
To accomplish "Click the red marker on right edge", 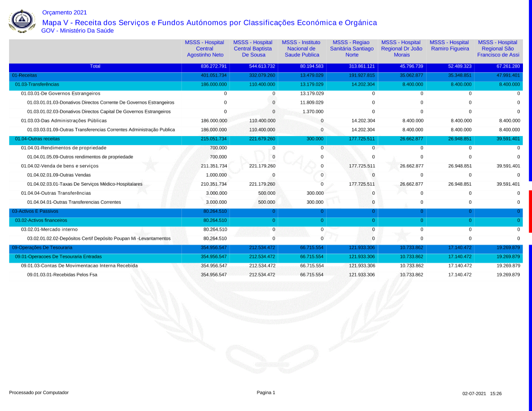I will (530, 211).
